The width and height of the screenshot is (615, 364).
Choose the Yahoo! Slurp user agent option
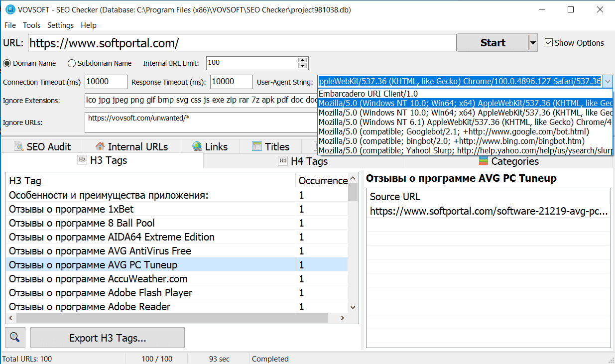click(465, 150)
